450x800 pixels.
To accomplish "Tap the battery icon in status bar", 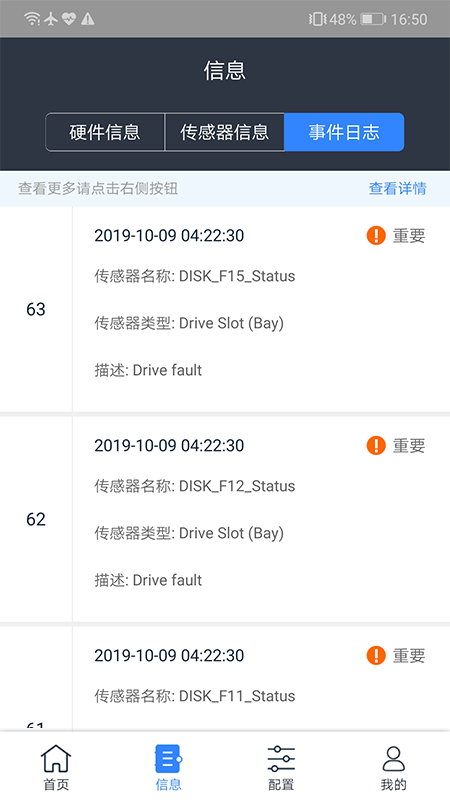I will pyautogui.click(x=373, y=19).
